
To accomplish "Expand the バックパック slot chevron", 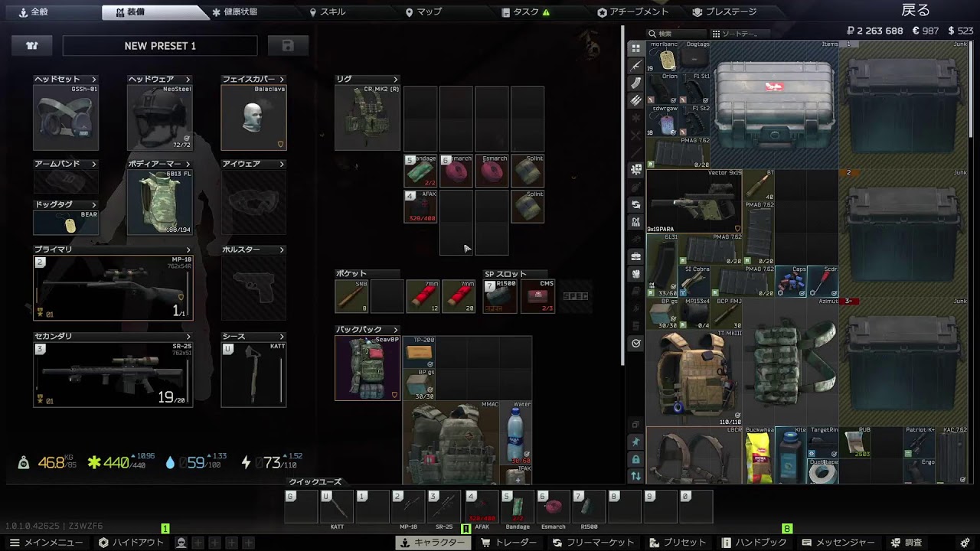I will (396, 330).
